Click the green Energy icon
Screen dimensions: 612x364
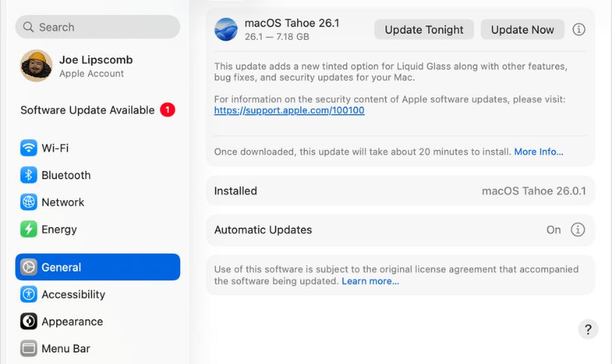(x=28, y=229)
